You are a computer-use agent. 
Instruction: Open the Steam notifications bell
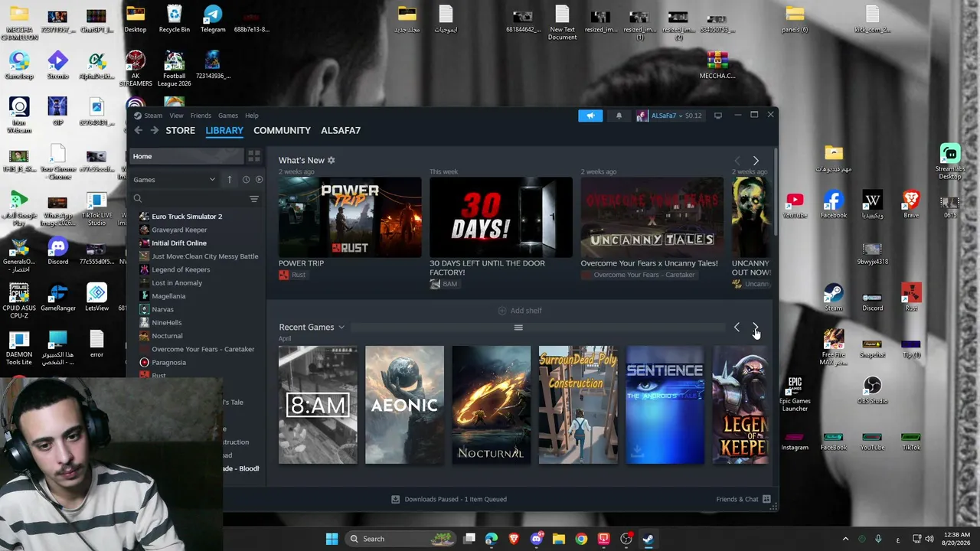pyautogui.click(x=619, y=116)
